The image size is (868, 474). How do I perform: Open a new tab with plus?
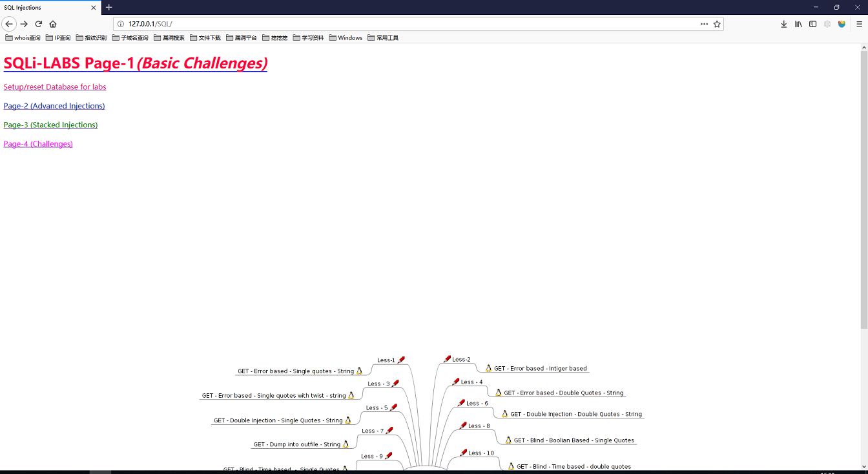click(108, 7)
